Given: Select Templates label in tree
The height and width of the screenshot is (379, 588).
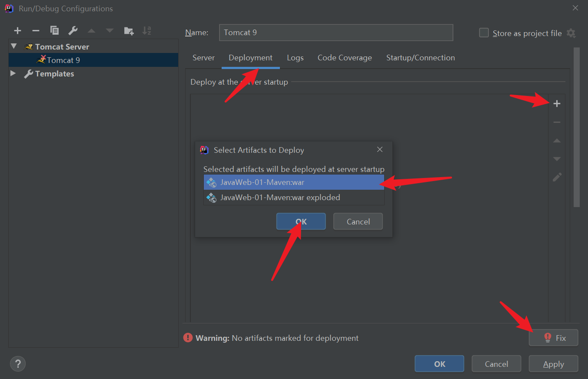Looking at the screenshot, I should click(54, 74).
